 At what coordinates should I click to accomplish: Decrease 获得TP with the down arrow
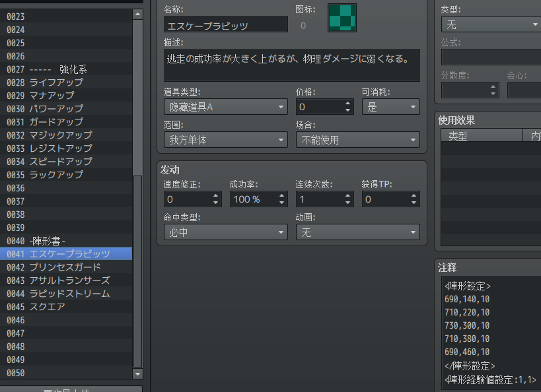coord(414,203)
